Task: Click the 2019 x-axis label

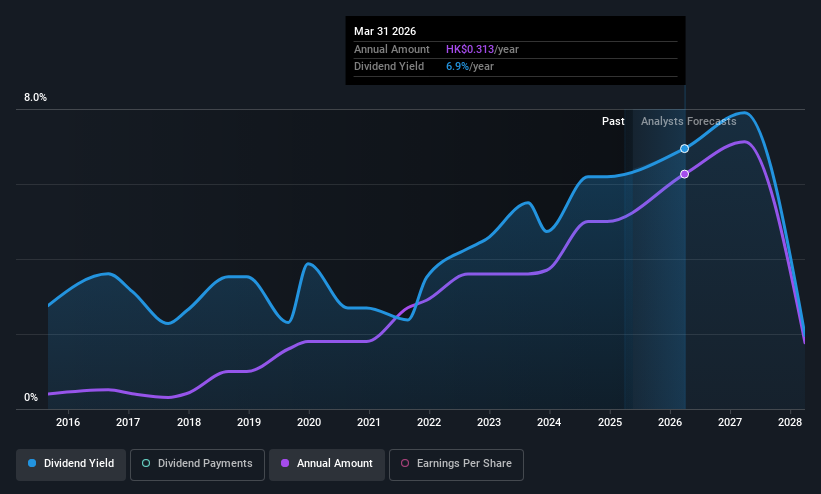Action: (x=249, y=422)
